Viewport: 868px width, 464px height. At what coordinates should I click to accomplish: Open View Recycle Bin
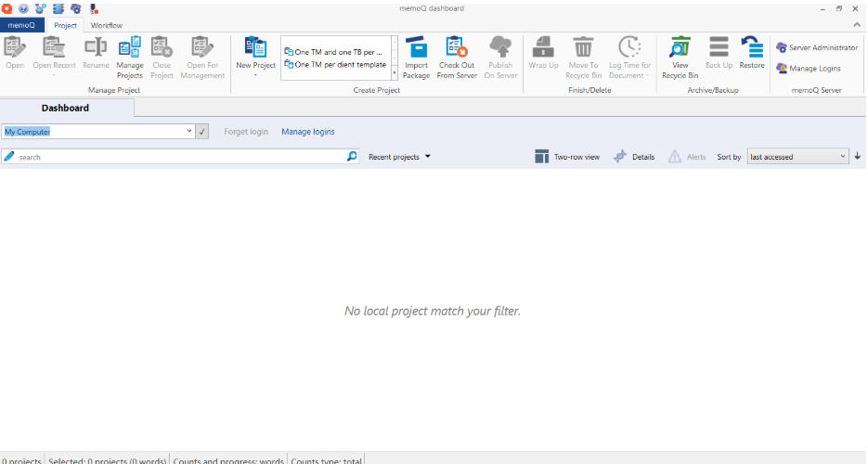(680, 58)
